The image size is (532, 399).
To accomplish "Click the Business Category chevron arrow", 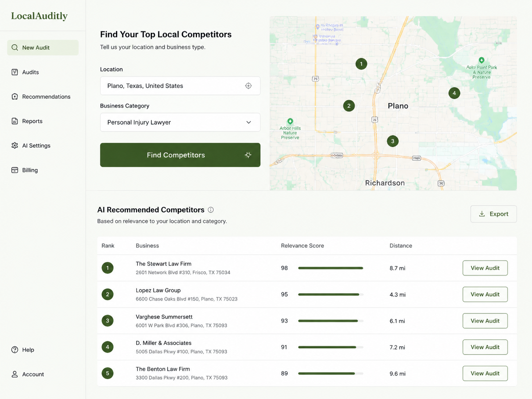I will coord(249,122).
